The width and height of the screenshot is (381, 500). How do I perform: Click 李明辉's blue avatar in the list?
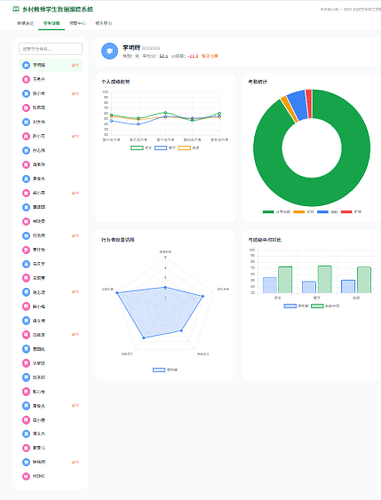tap(26, 65)
